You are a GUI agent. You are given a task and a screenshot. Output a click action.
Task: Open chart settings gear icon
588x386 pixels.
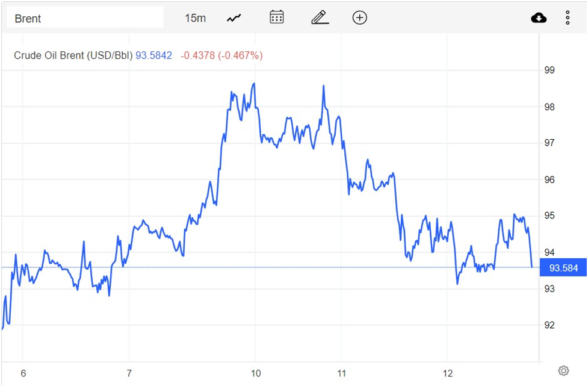[563, 370]
